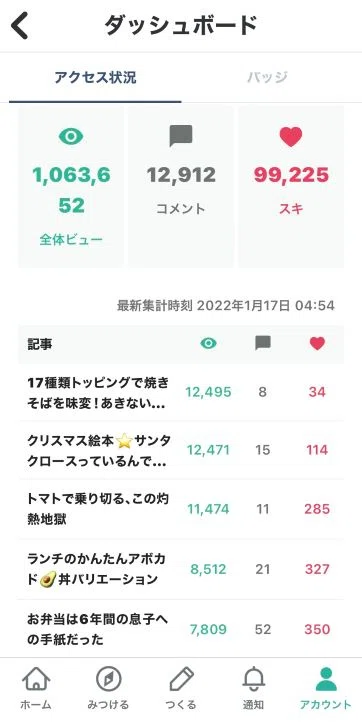Open article 17種類トッピングで焼きそばを味変

click(181, 392)
